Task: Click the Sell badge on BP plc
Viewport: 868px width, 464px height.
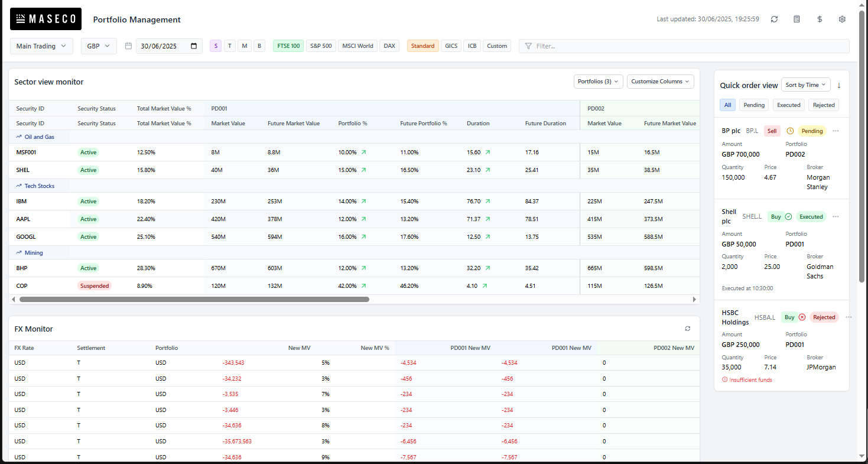Action: click(x=772, y=131)
